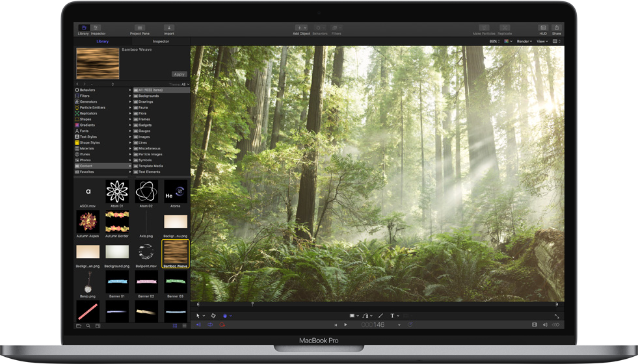Click the Import icon in the toolbar
This screenshot has width=638, height=364.
click(x=169, y=29)
